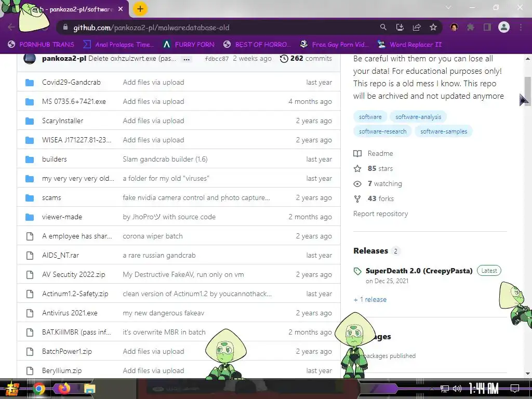Viewport: 532px width, 399px height.
Task: Click the search magnifier icon in the address bar
Action: (383, 27)
